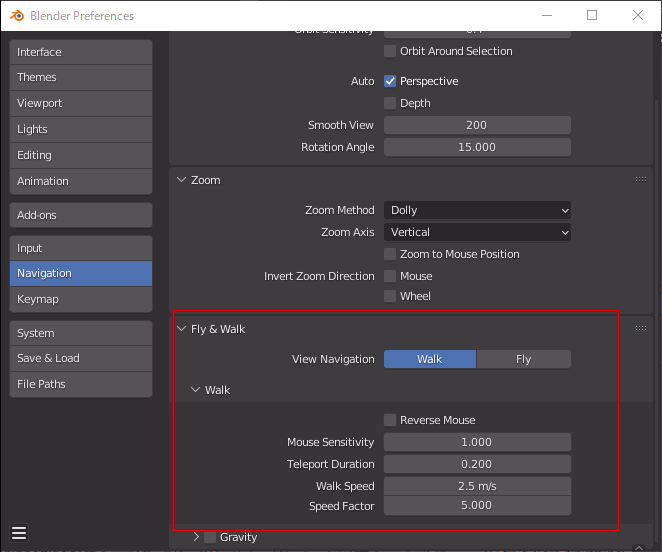
Task: Uncheck Auto Perspective checkbox
Action: pos(390,81)
